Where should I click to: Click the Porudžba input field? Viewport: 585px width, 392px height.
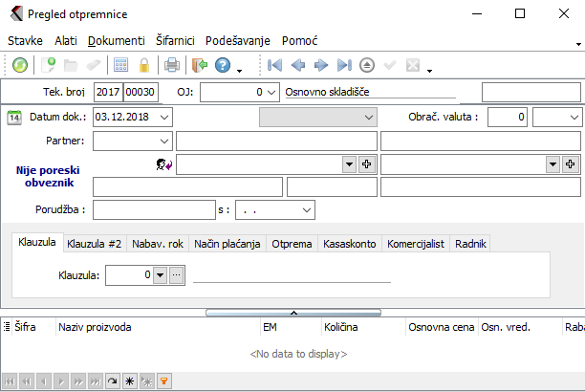coord(154,208)
